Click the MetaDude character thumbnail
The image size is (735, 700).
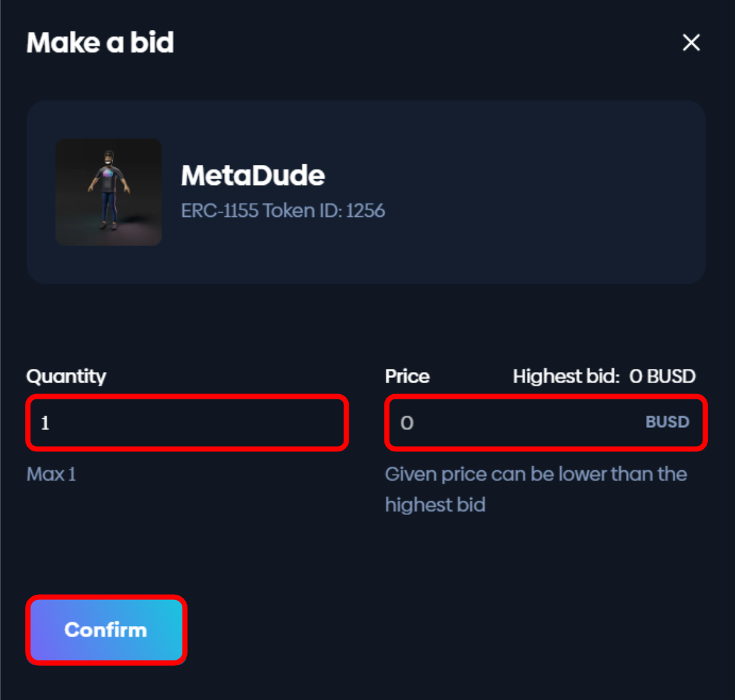tap(108, 192)
